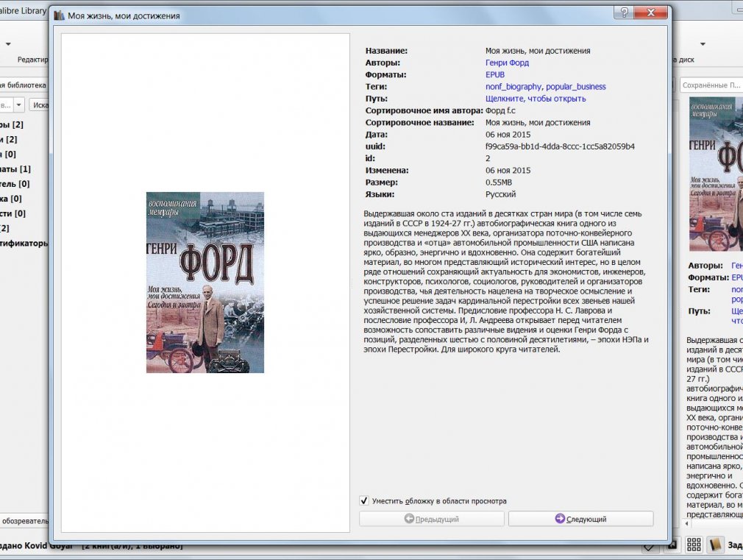
Task: Click the date value next to Изменена
Action: [x=508, y=170]
